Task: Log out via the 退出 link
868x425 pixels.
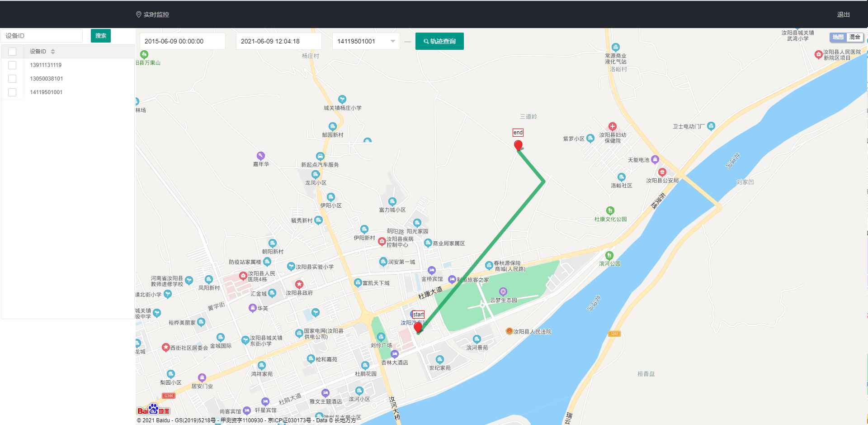Action: (844, 14)
